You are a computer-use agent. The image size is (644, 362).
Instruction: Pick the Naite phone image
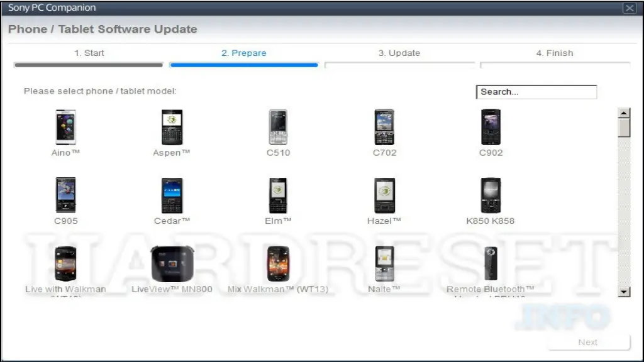coord(384,263)
